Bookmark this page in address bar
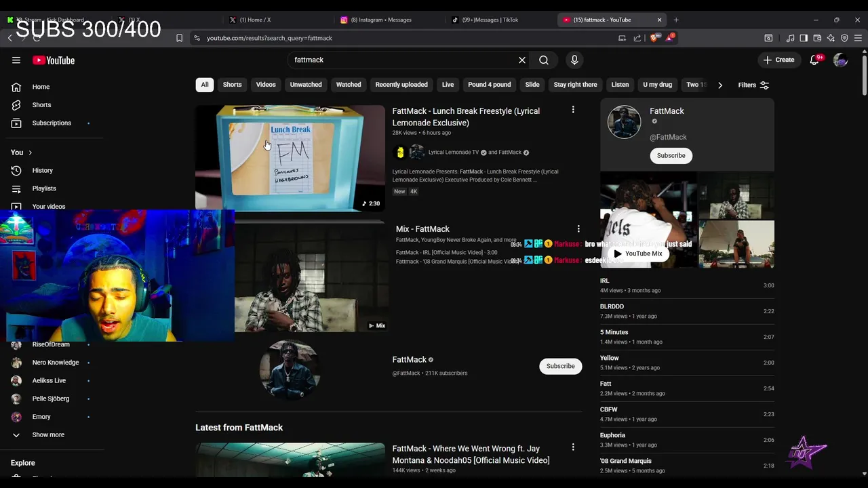Screen dimensions: 868x488 pyautogui.click(x=179, y=38)
